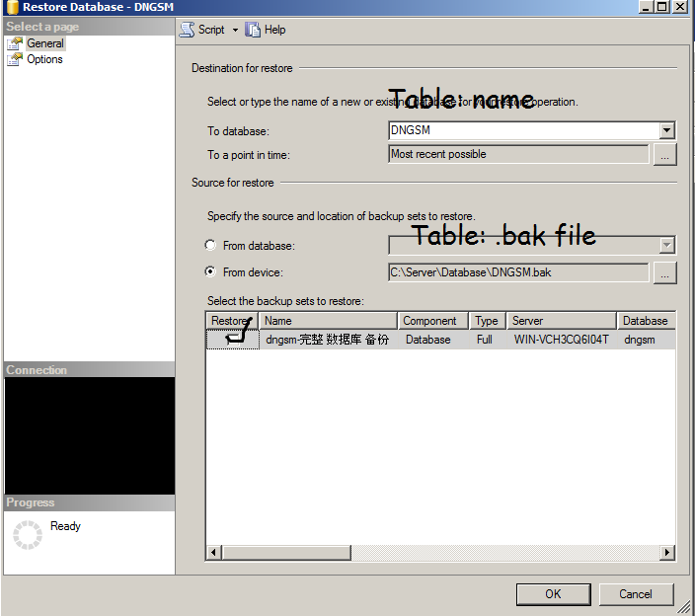This screenshot has height=616, width=695.
Task: Click the horizontal scrollbar left arrow
Action: click(214, 553)
